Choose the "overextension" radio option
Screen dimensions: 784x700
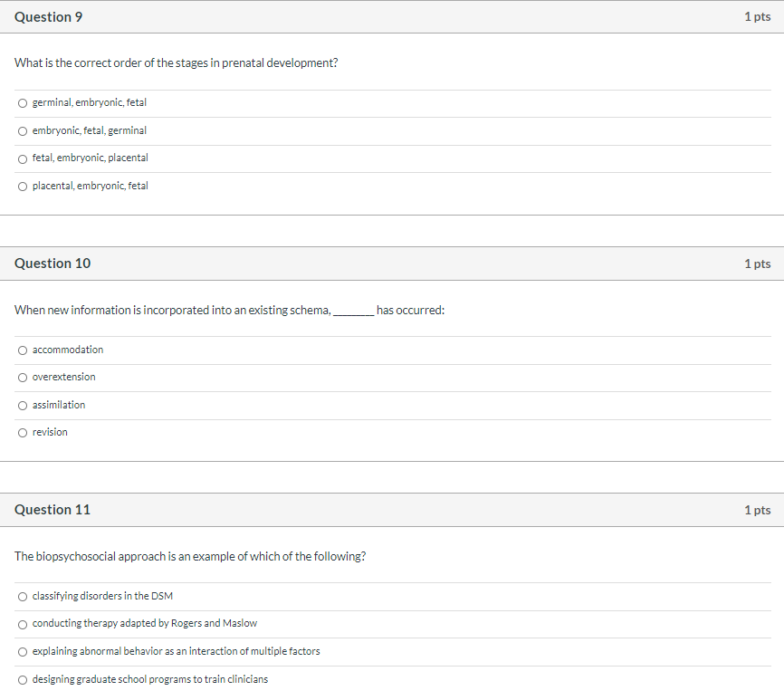point(23,378)
